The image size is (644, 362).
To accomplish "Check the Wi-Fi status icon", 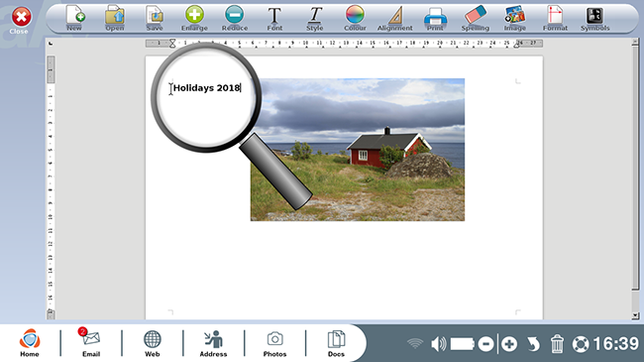I will (415, 343).
